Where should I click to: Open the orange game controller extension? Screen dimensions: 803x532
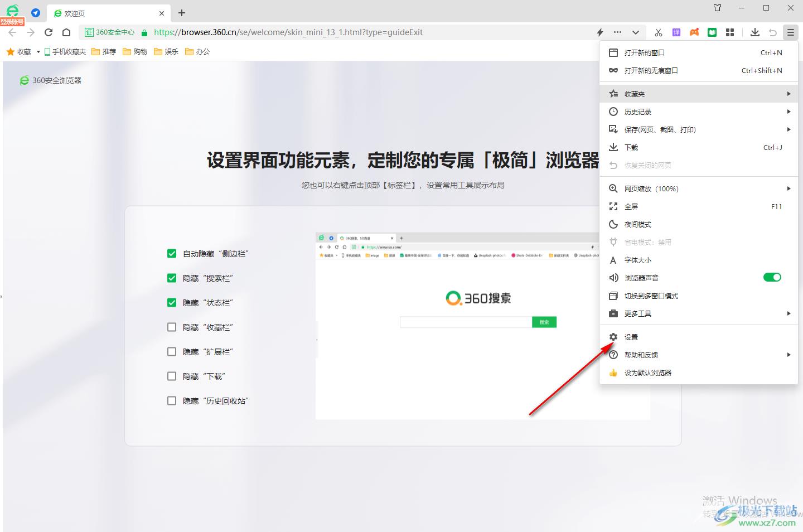click(694, 32)
